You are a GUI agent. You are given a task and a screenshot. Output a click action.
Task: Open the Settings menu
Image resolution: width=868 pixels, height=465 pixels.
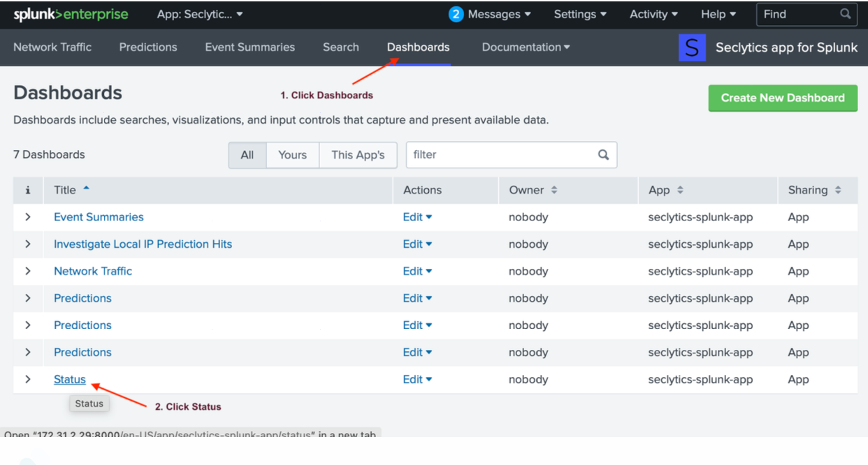tap(580, 14)
